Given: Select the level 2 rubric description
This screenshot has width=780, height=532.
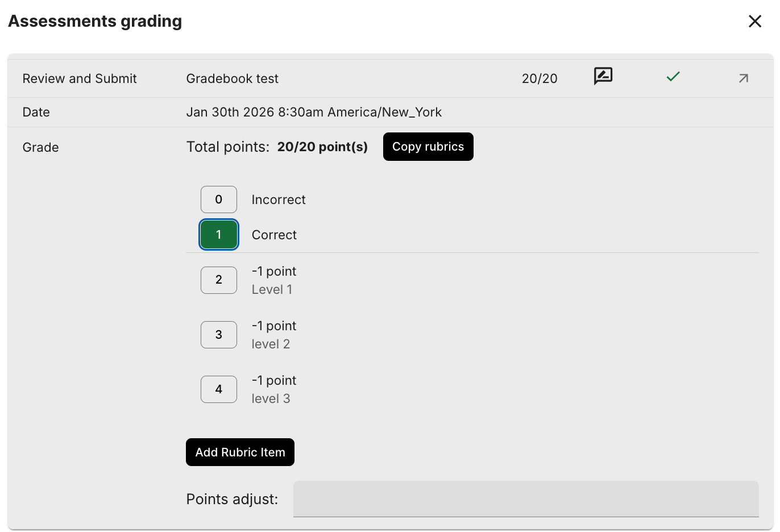Looking at the screenshot, I should [271, 344].
